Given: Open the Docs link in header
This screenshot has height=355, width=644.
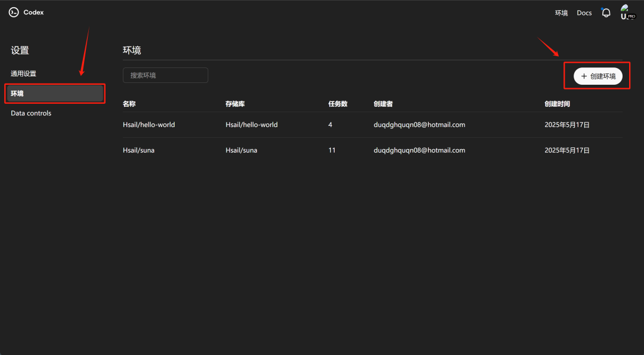Looking at the screenshot, I should click(584, 13).
